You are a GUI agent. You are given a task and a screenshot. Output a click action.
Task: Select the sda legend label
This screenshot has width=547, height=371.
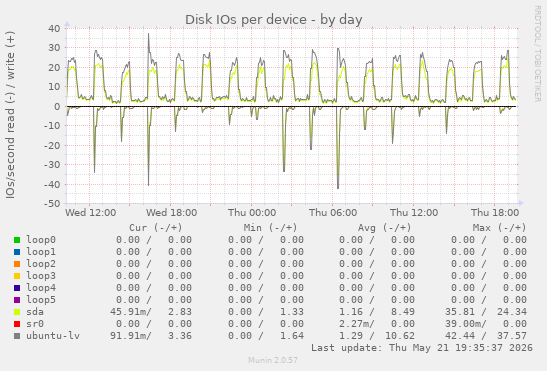pyautogui.click(x=35, y=312)
